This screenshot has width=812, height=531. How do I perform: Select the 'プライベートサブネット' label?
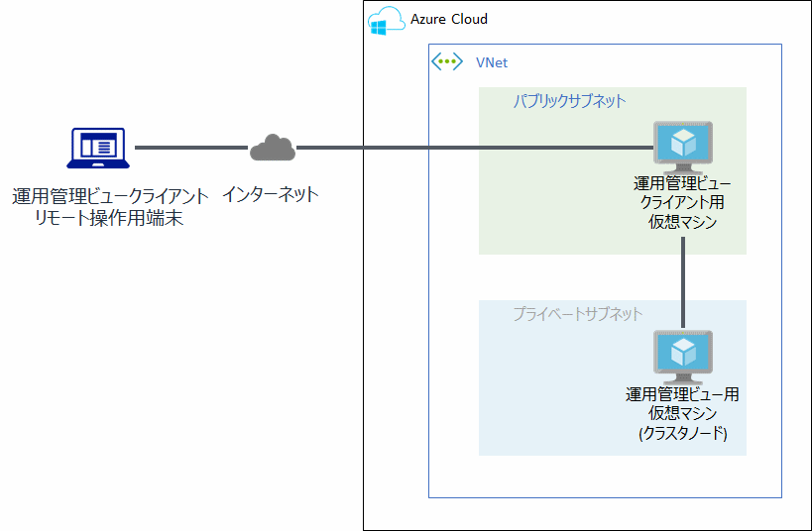pyautogui.click(x=578, y=314)
